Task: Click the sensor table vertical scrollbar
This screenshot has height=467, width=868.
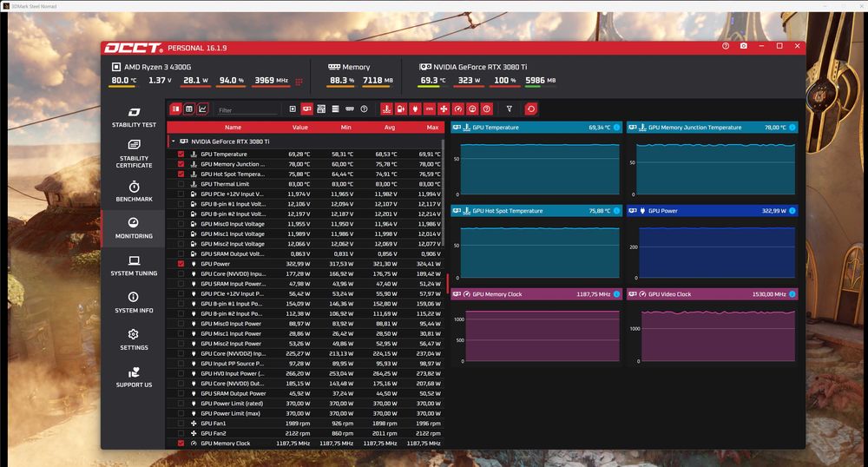Action: coord(443,194)
